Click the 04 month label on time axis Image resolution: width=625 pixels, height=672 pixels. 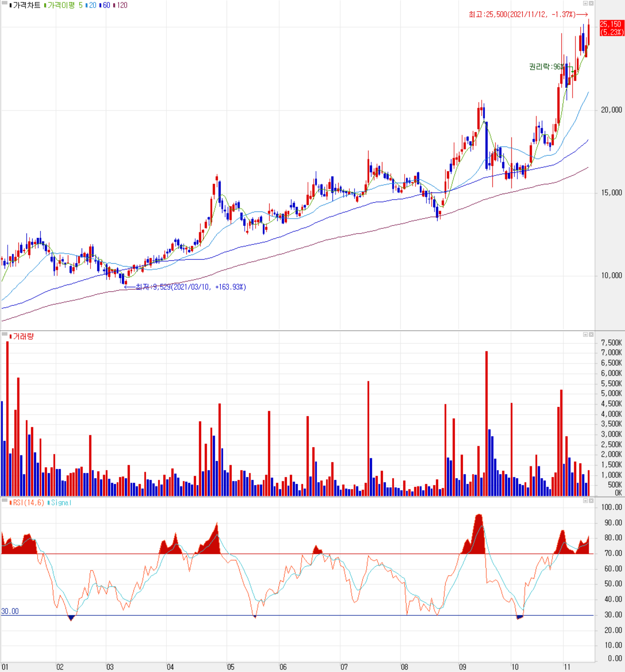coord(170,667)
